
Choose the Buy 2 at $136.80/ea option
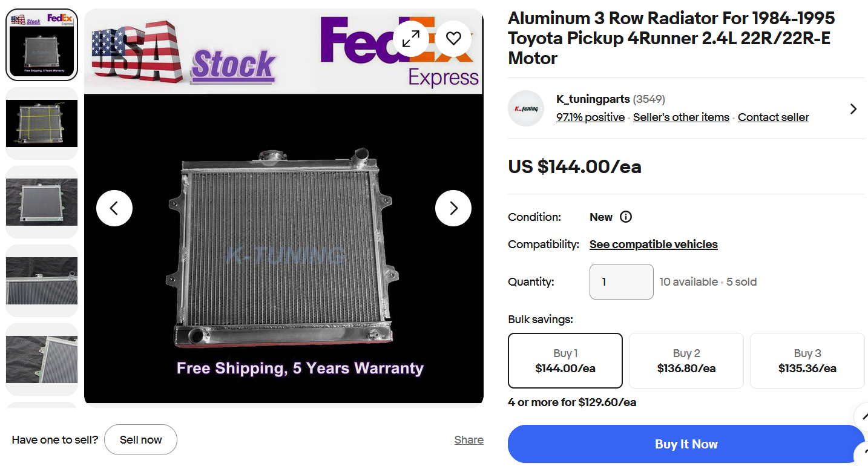[x=686, y=361]
